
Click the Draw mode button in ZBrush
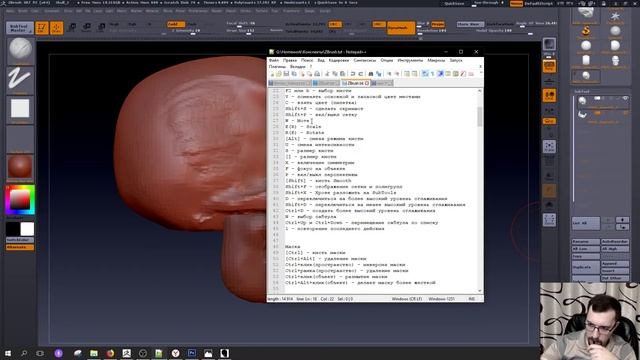[x=57, y=28]
